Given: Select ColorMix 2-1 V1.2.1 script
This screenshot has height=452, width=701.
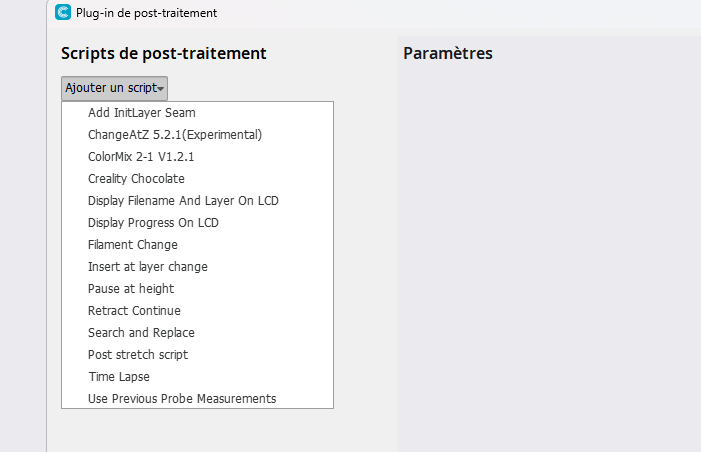Looking at the screenshot, I should (197, 156).
